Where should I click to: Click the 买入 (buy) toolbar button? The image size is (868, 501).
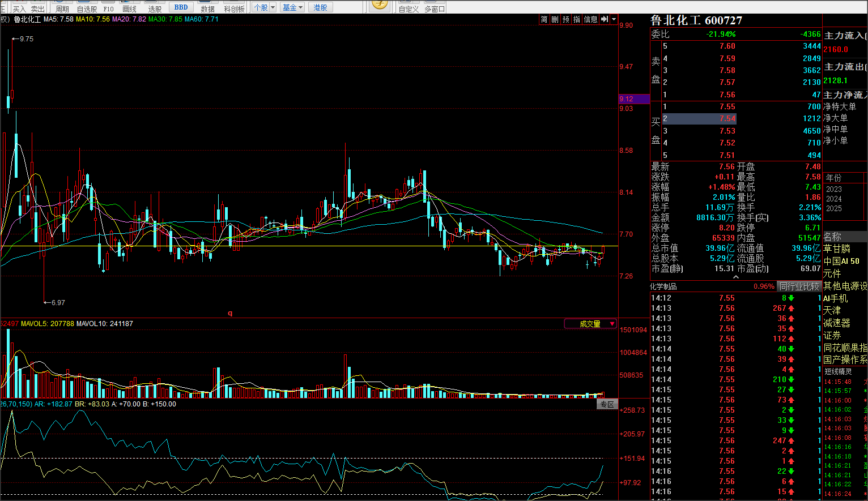coord(19,8)
